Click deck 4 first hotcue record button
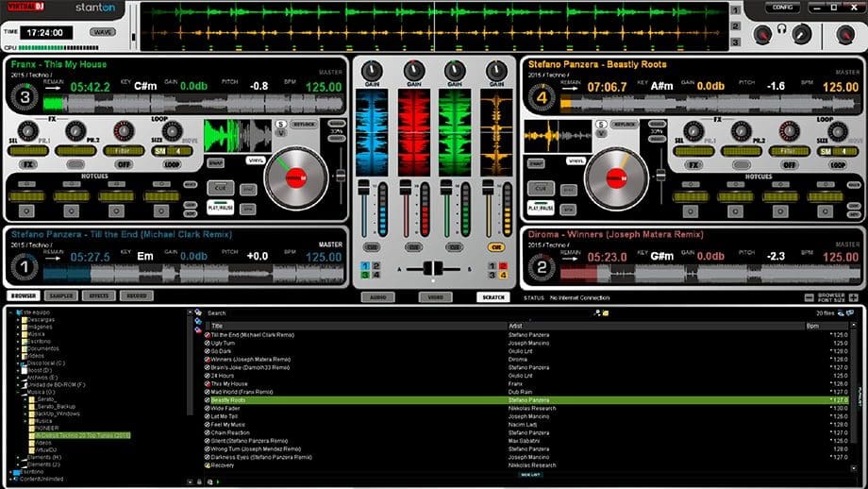 [691, 211]
